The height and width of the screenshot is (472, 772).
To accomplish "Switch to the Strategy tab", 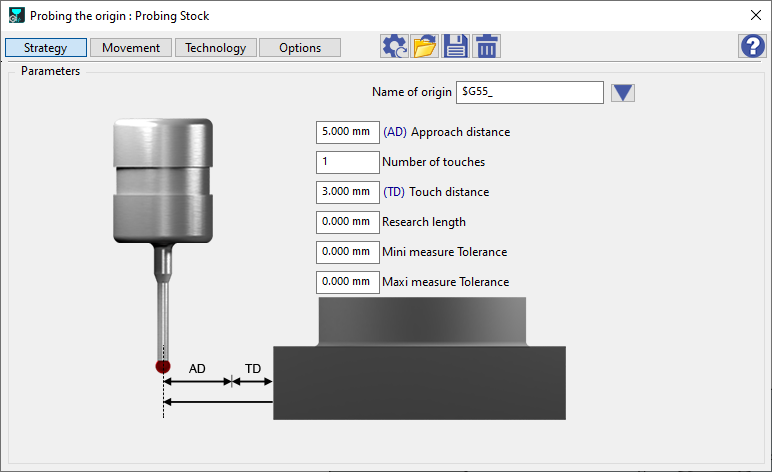I will [45, 48].
